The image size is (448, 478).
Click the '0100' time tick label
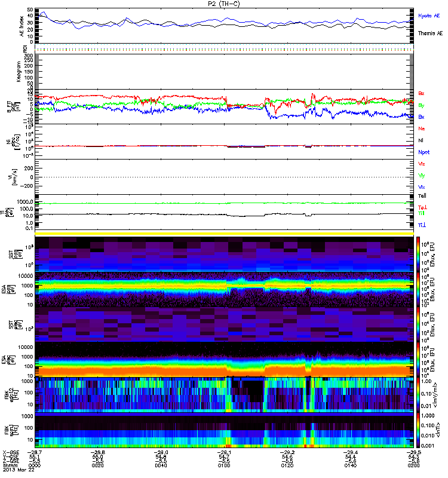(224, 465)
